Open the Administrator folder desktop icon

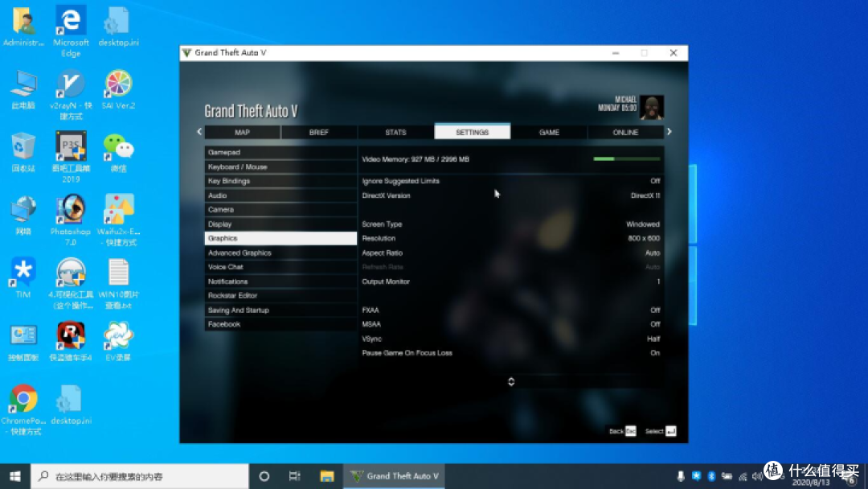pyautogui.click(x=23, y=26)
